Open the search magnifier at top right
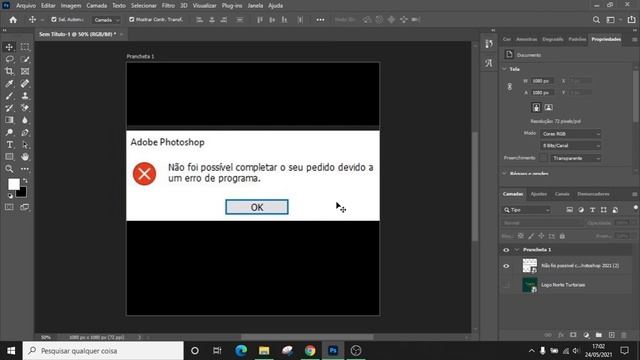 (x=596, y=20)
